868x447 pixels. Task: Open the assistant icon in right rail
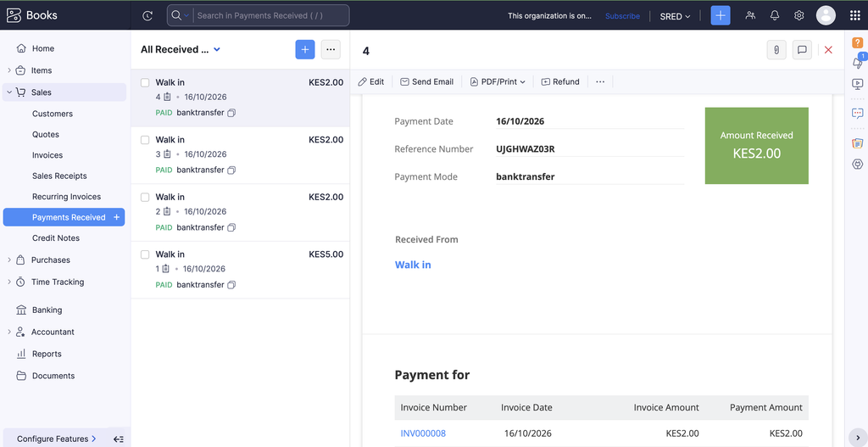coord(857,164)
